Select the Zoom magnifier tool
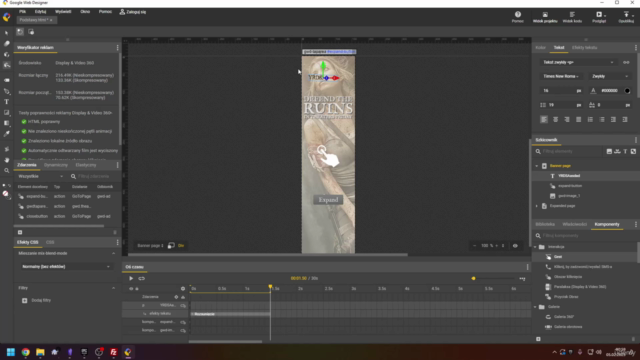This screenshot has height=360, width=640. tap(7, 171)
